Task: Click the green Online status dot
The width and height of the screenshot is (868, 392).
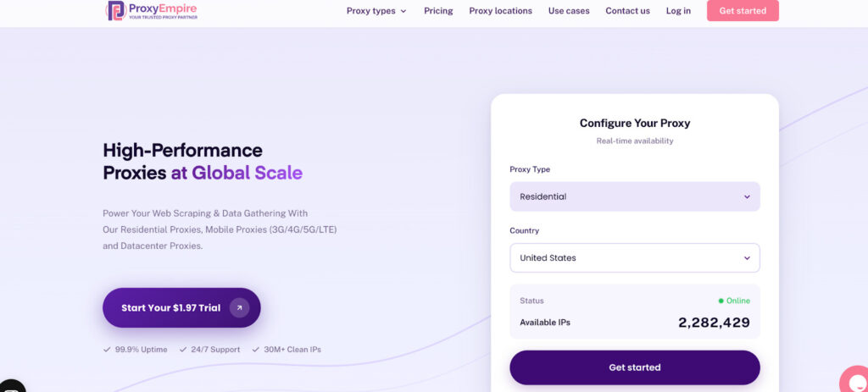Action: (721, 301)
